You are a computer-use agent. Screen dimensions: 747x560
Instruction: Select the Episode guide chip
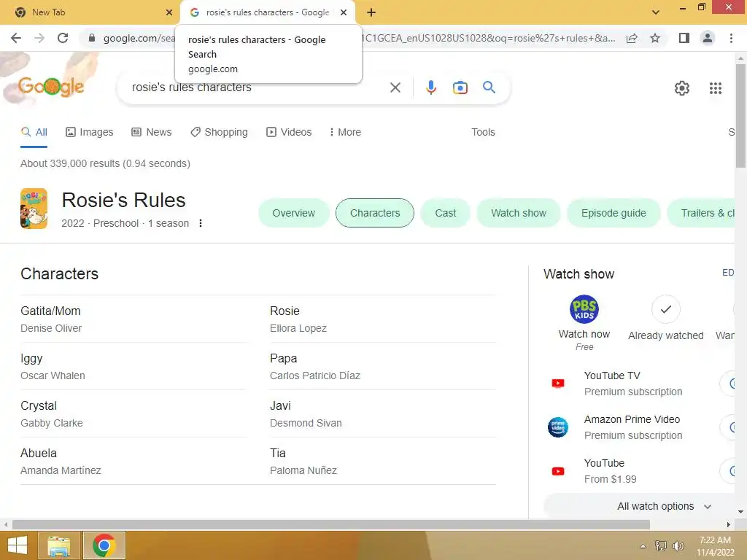click(613, 213)
